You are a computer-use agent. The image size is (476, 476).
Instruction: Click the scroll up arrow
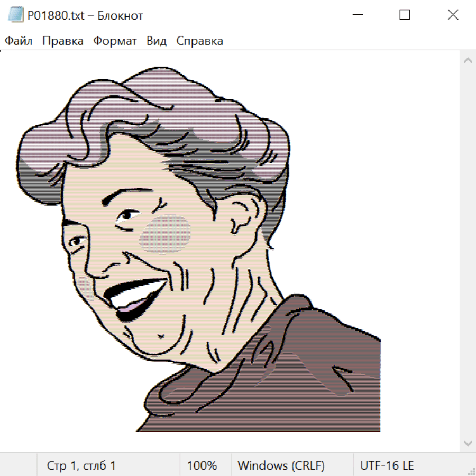pos(468,60)
